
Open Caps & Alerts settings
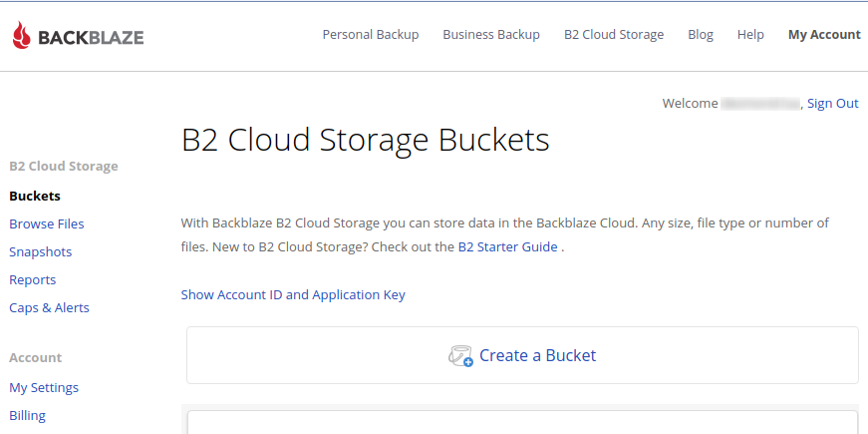click(49, 307)
